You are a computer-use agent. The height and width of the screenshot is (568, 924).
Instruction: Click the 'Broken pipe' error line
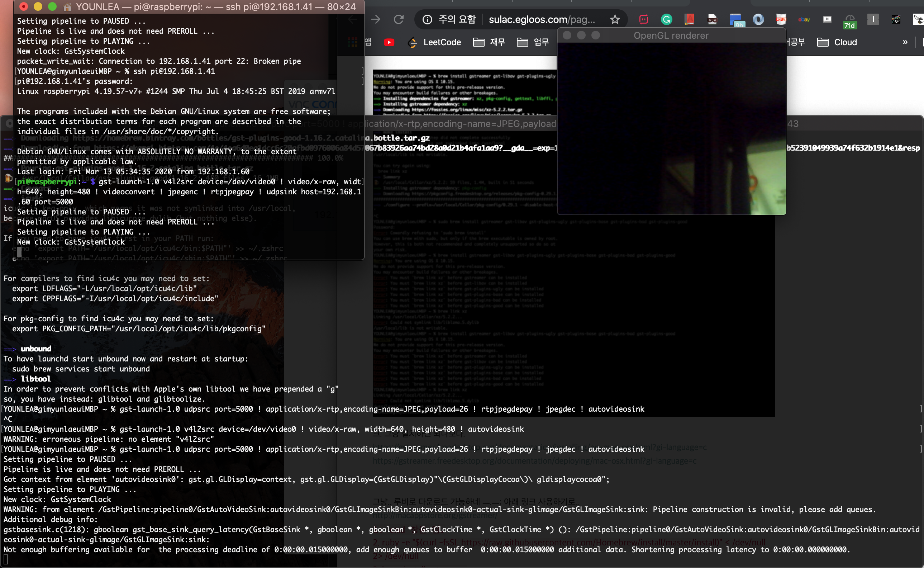(159, 61)
